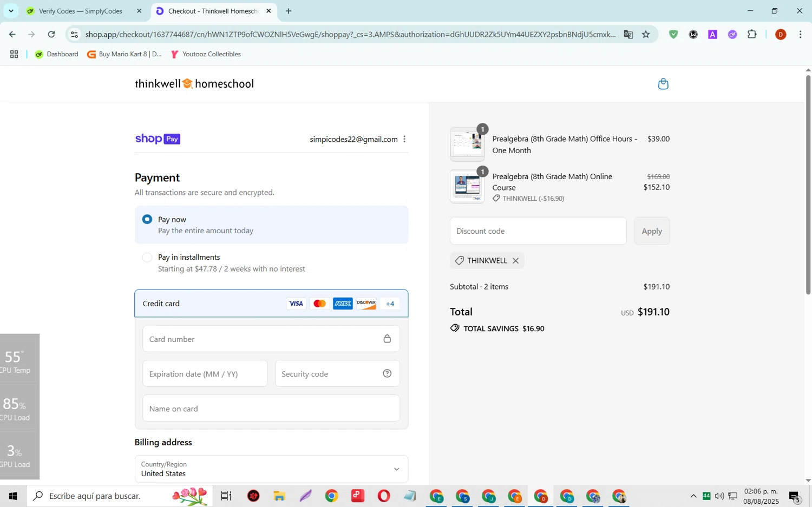Image resolution: width=812 pixels, height=507 pixels.
Task: Reload the checkout page
Action: point(51,34)
